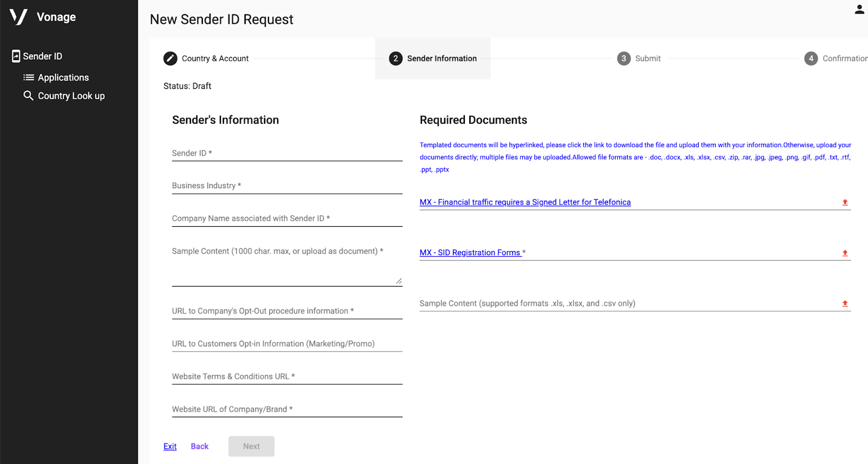Click the Website Terms & Conditions URL field
868x464 pixels.
coord(287,377)
